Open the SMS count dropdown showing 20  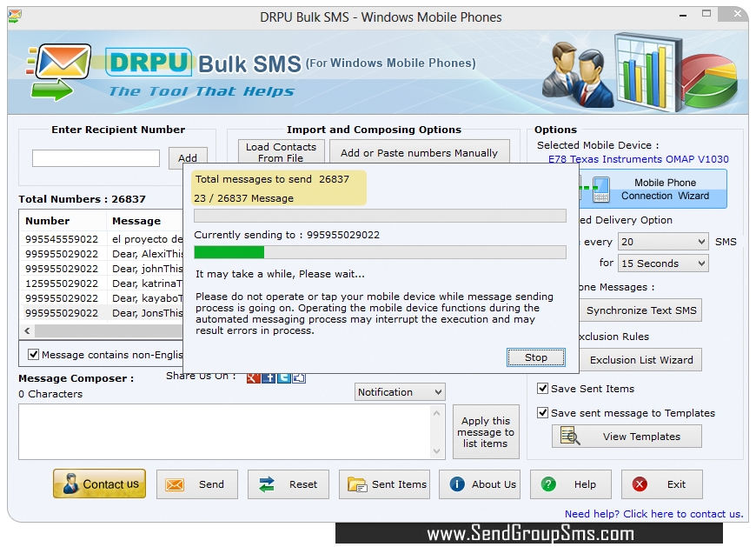[663, 242]
